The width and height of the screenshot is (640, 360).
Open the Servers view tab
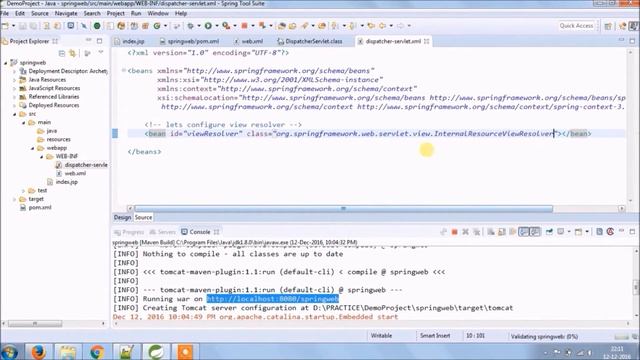[x=162, y=232]
